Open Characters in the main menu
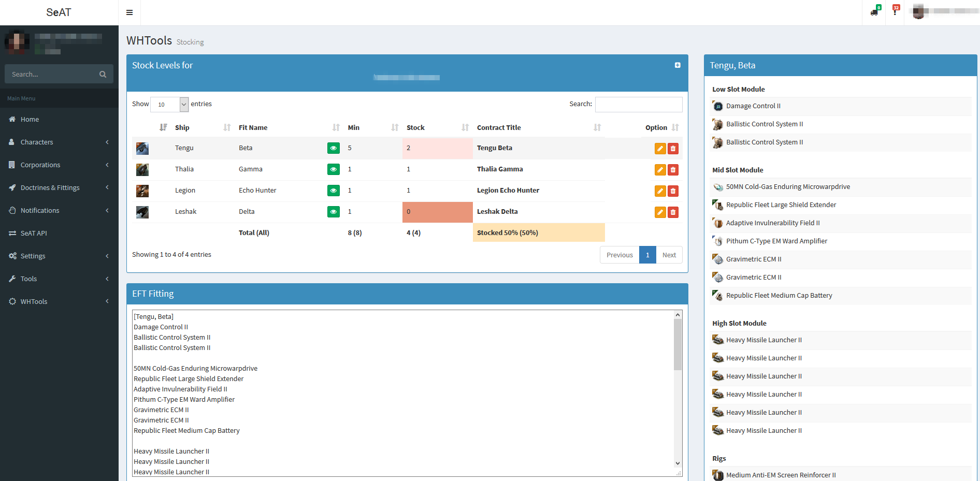The image size is (980, 481). click(x=59, y=142)
